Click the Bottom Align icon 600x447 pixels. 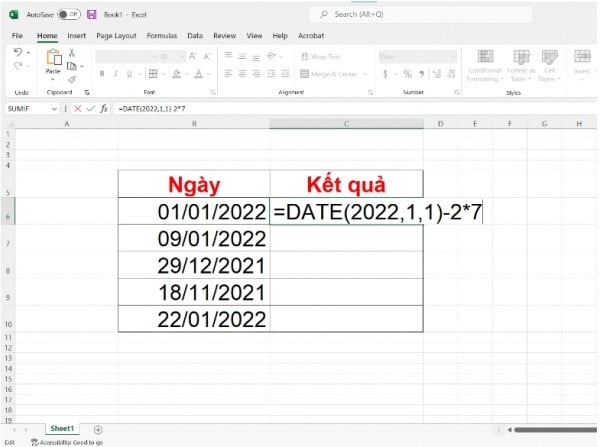(x=256, y=57)
